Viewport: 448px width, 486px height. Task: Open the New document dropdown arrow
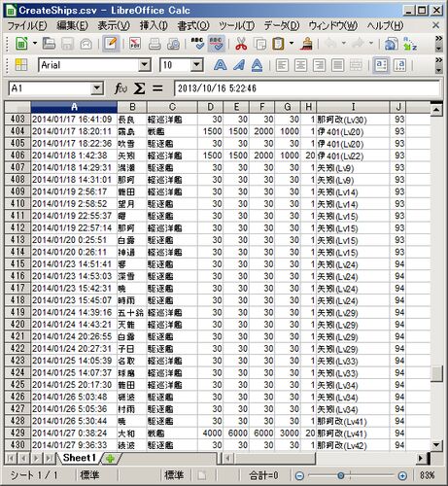coord(35,43)
